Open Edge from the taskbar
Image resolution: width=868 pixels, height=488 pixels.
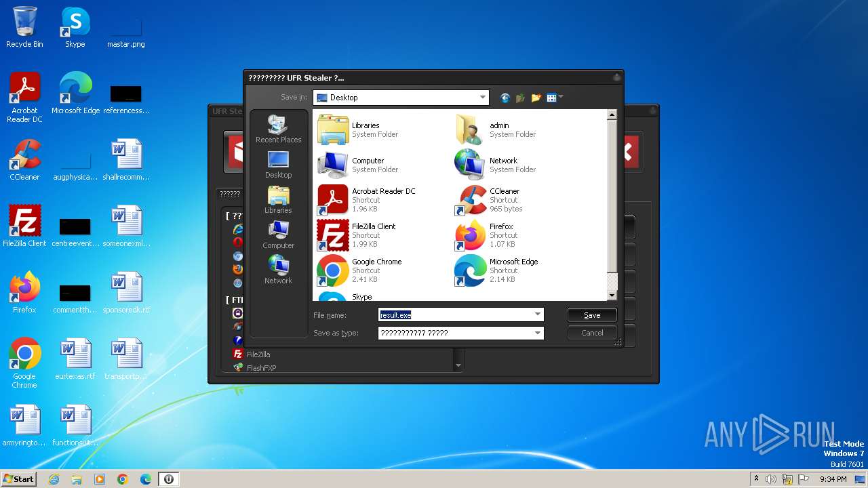[146, 479]
